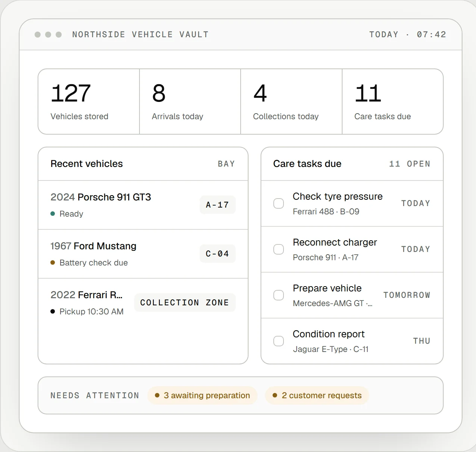The width and height of the screenshot is (476, 452).
Task: Click the Care tasks due panel heading
Action: tap(307, 164)
